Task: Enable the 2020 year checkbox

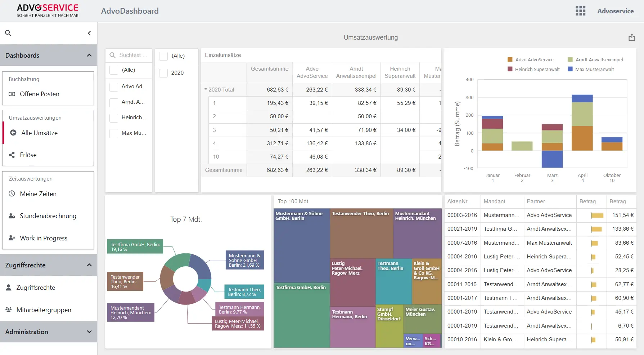Action: coord(163,72)
